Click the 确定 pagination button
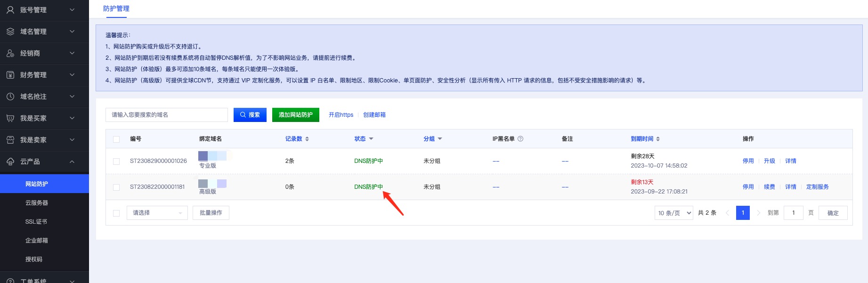868x283 pixels. pos(833,213)
